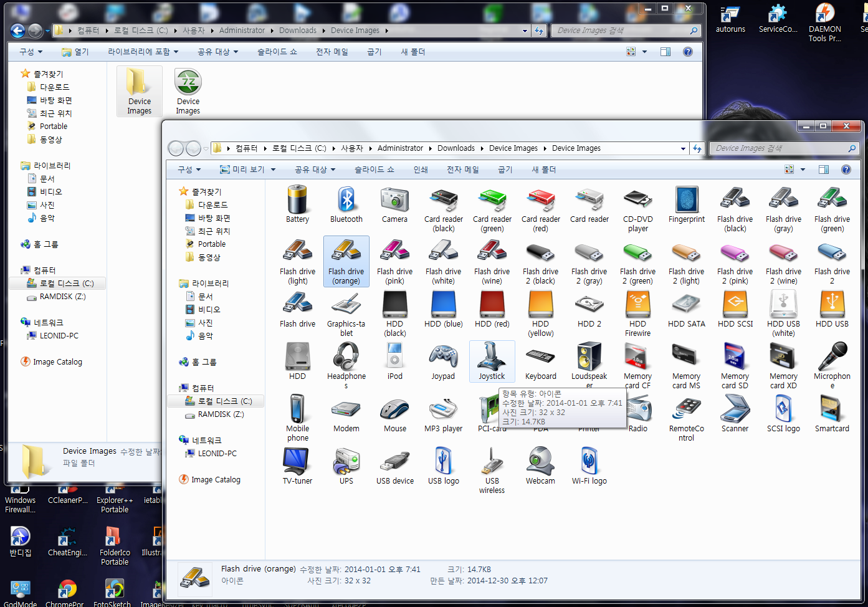Select LEONID-PC in back window sidebar
Image resolution: width=868 pixels, height=607 pixels.
tap(52, 335)
